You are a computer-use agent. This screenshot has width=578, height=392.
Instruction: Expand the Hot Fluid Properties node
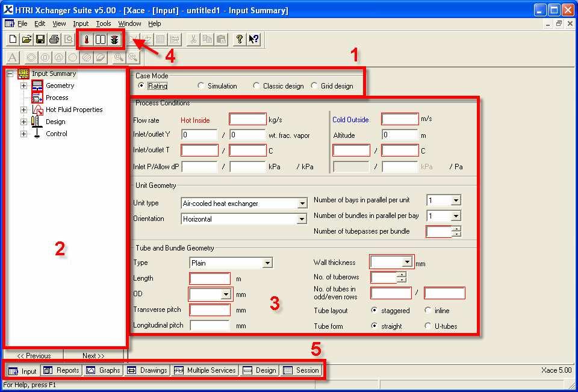[x=24, y=110]
